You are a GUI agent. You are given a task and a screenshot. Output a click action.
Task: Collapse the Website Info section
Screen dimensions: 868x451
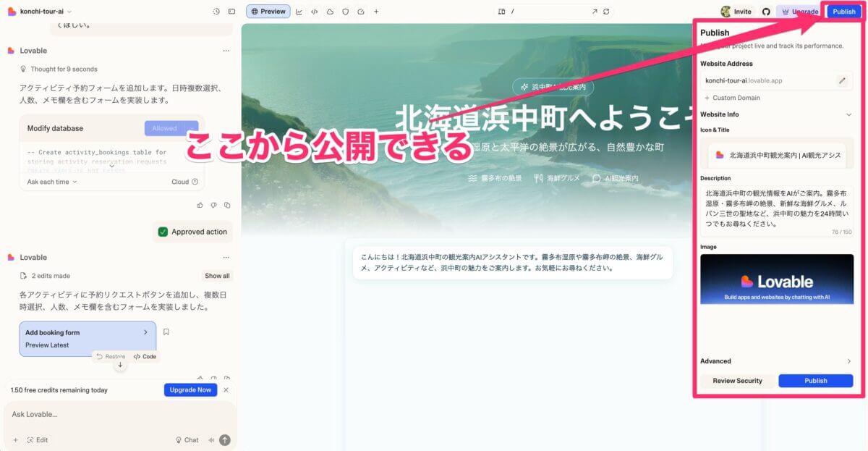848,114
